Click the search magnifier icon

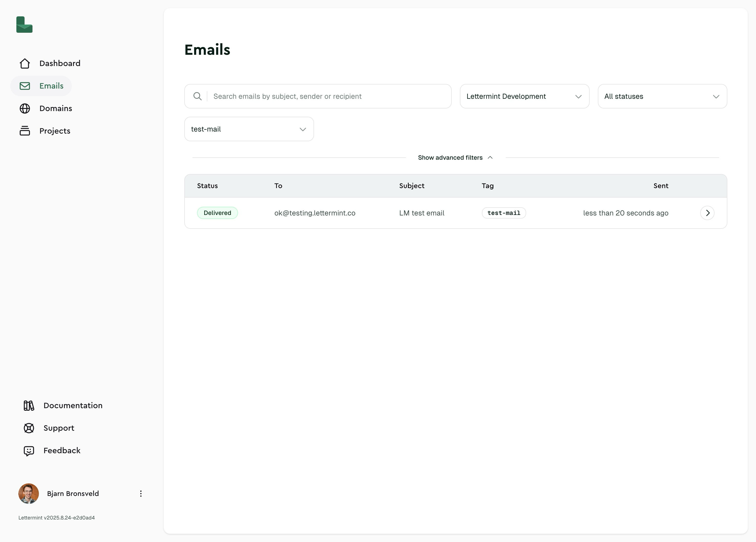coord(197,96)
